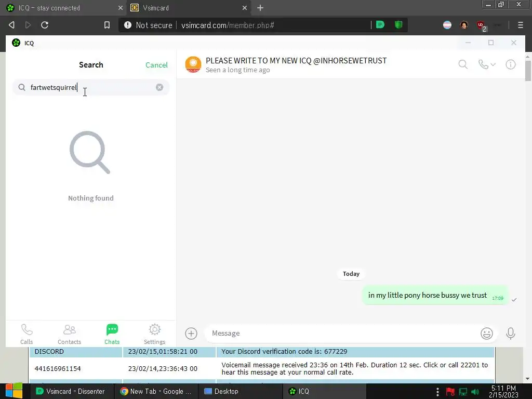Select the sent message about pony horse

pyautogui.click(x=435, y=296)
